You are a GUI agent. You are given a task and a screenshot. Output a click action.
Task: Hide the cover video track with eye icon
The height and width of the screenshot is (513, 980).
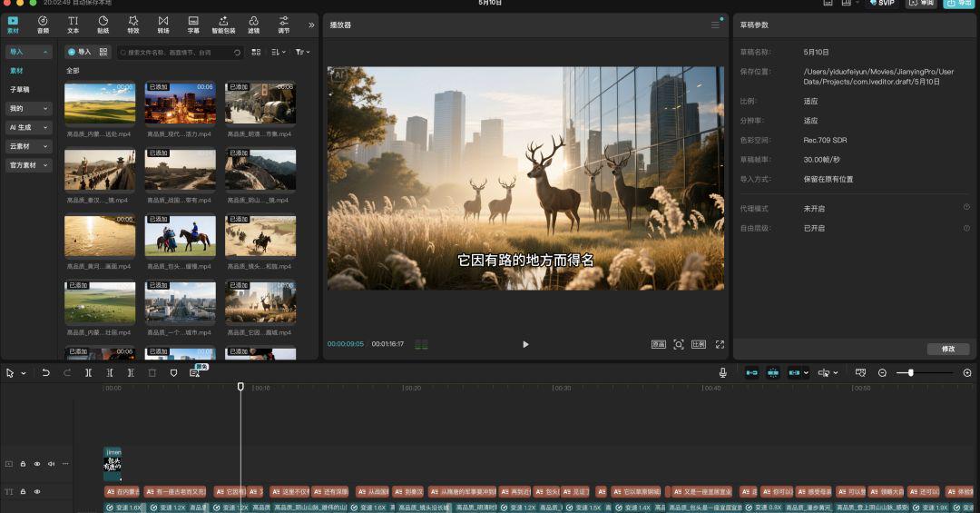(x=37, y=464)
